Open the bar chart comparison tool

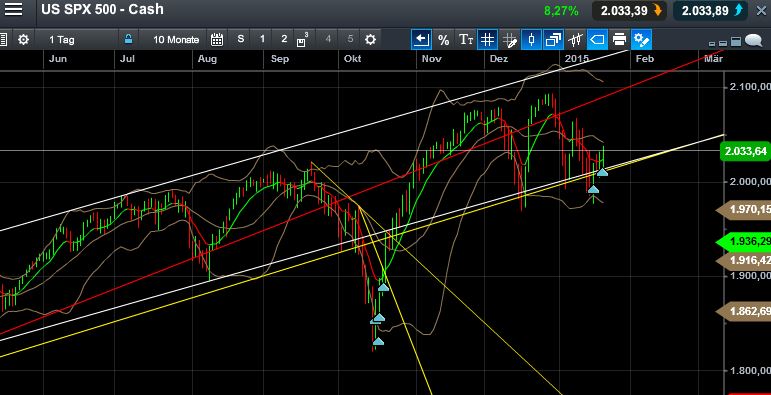click(575, 39)
